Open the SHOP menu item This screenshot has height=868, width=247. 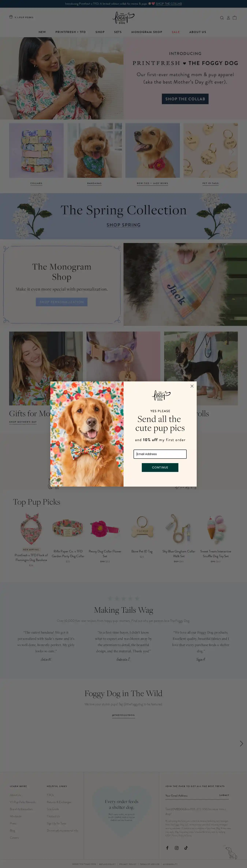pyautogui.click(x=100, y=32)
